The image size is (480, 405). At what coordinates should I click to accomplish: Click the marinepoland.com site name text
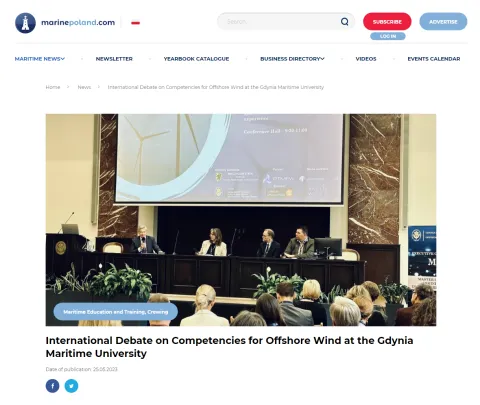coord(78,23)
